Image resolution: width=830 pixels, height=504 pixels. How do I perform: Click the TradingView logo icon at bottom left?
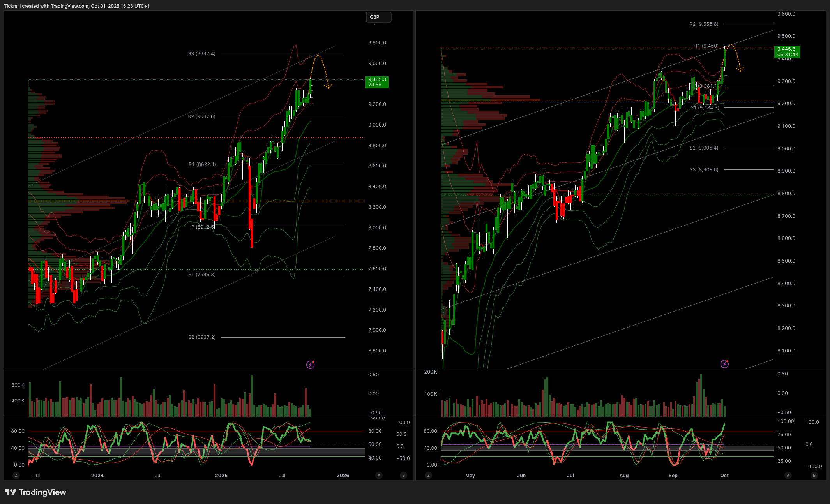click(x=10, y=492)
